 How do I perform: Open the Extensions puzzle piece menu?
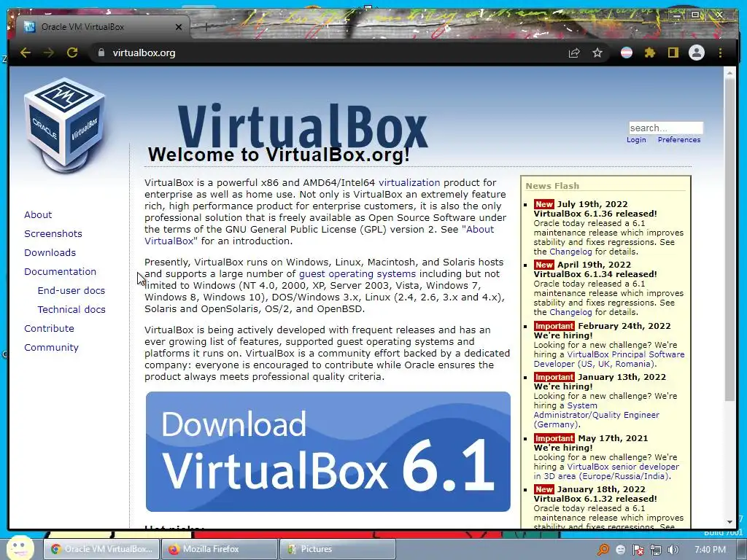click(x=650, y=52)
